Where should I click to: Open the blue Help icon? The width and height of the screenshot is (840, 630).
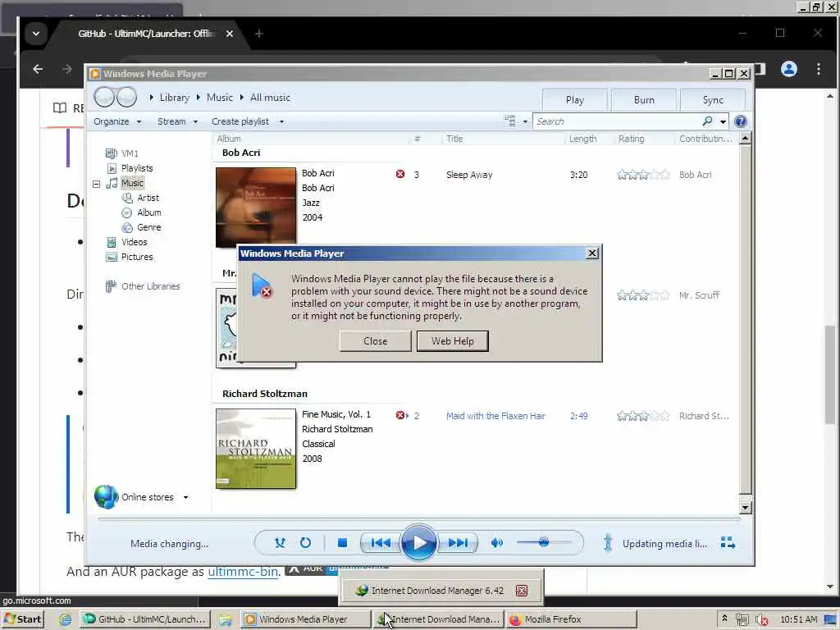coord(741,121)
